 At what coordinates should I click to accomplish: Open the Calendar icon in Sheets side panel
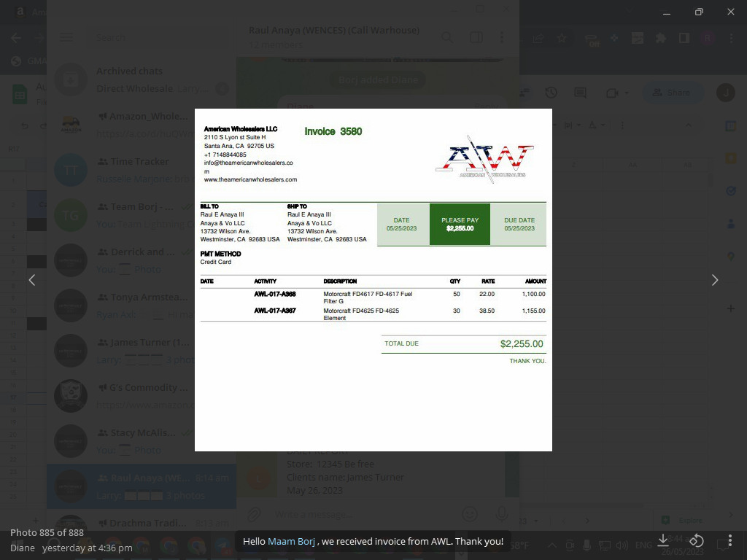coord(731,126)
